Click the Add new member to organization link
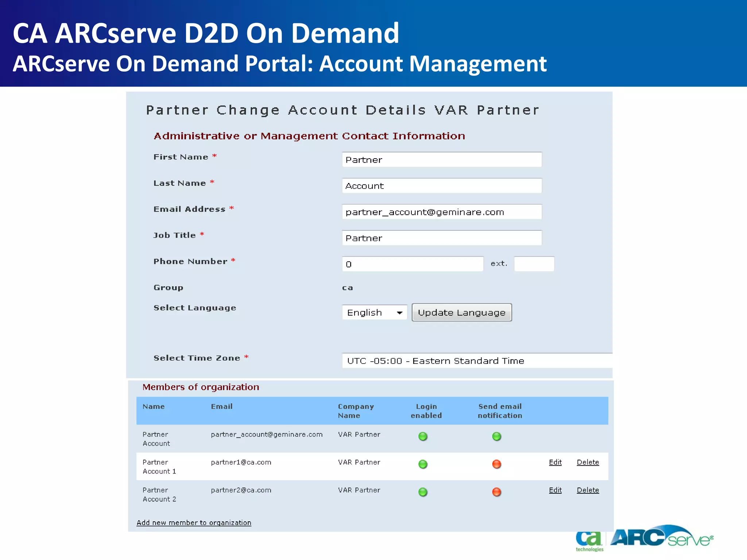The width and height of the screenshot is (747, 560). tap(194, 522)
